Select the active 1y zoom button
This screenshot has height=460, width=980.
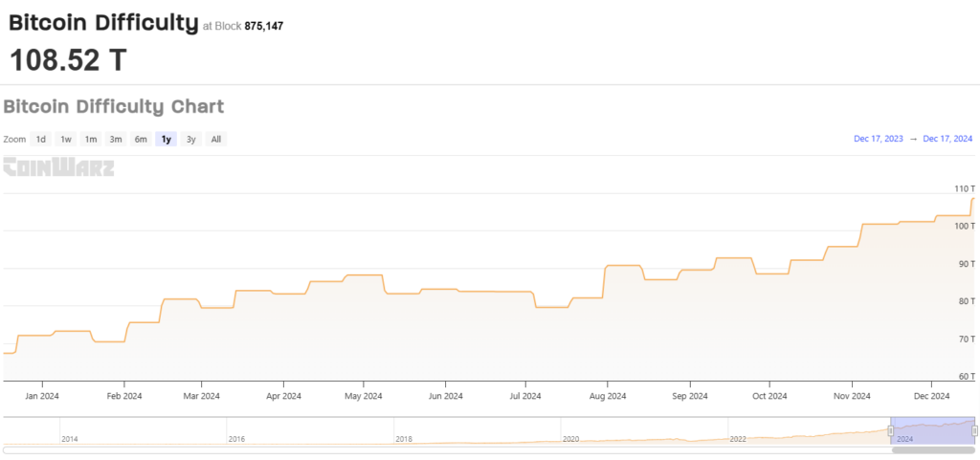167,140
